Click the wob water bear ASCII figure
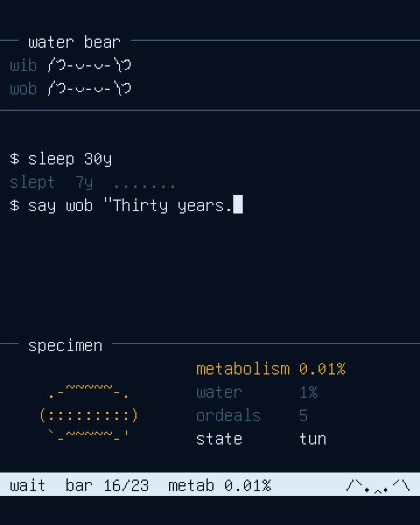The width and height of the screenshot is (420, 525). click(x=89, y=89)
